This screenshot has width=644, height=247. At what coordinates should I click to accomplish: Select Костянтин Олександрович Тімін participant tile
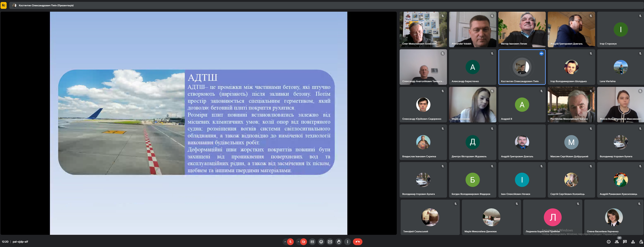[522, 67]
